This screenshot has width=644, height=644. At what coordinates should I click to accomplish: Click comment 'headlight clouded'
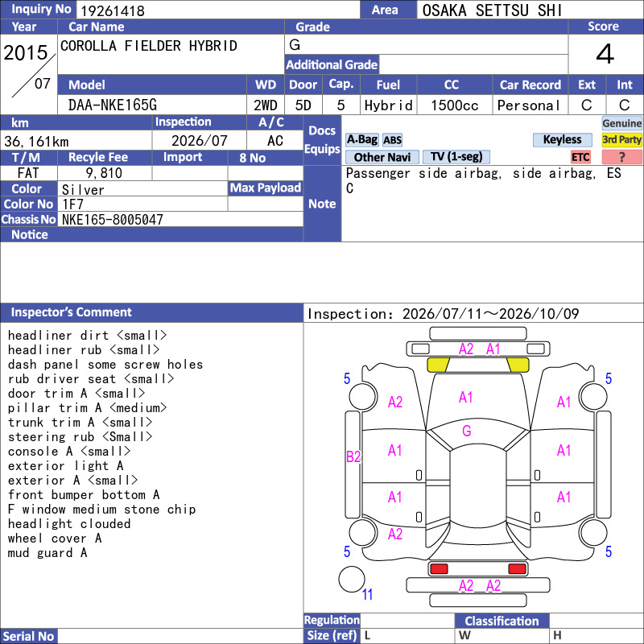[x=69, y=524]
